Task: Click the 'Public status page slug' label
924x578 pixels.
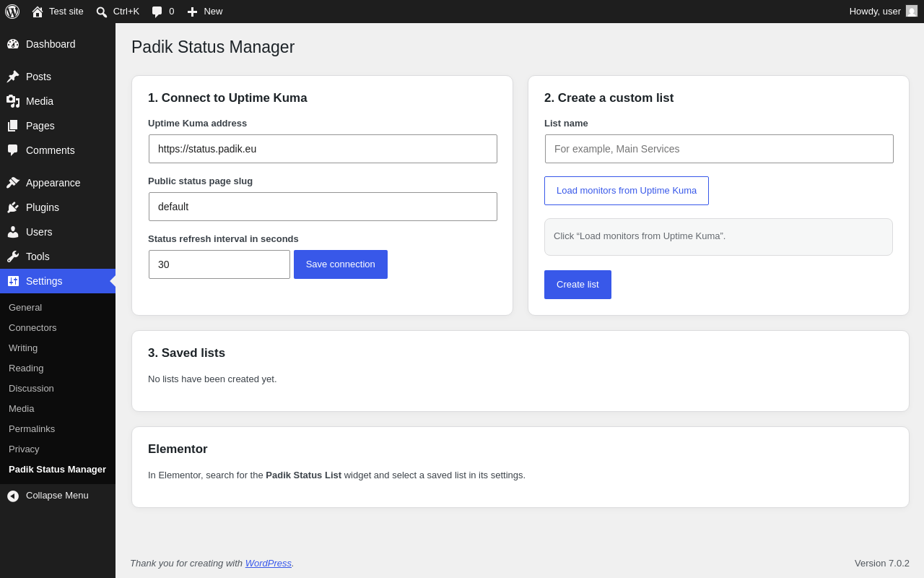Action: tap(200, 181)
